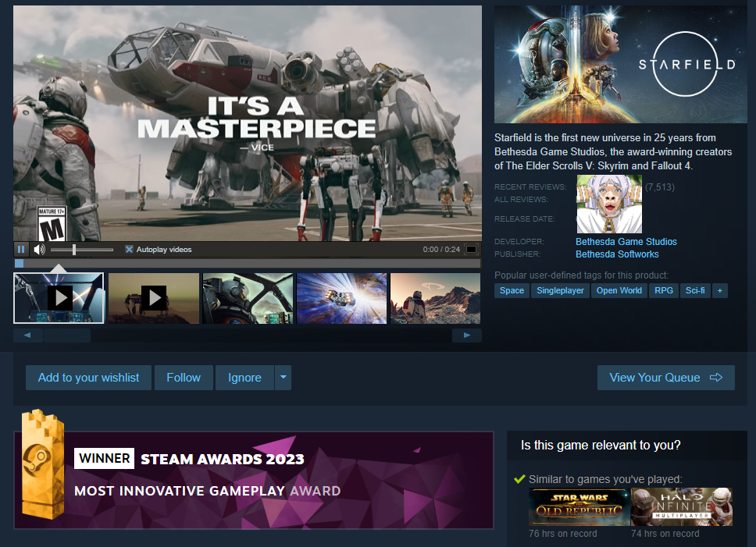Toggle video fullscreen icon

(x=471, y=250)
